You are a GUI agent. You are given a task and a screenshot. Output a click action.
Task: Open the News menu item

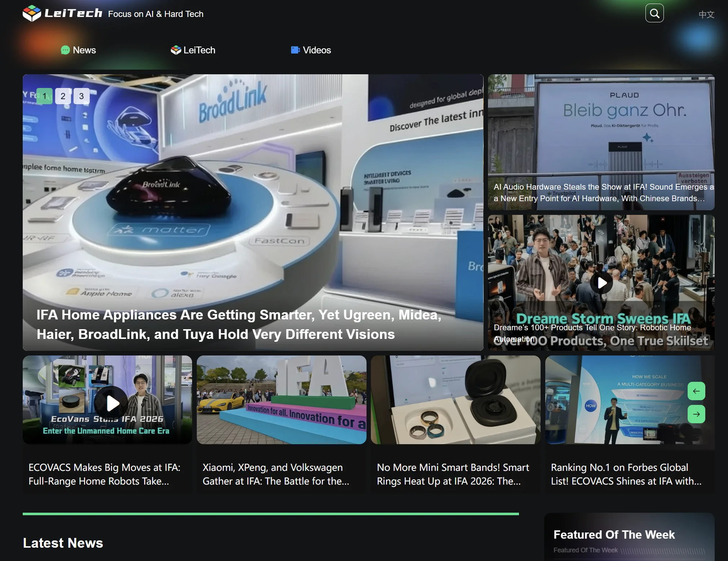point(79,50)
